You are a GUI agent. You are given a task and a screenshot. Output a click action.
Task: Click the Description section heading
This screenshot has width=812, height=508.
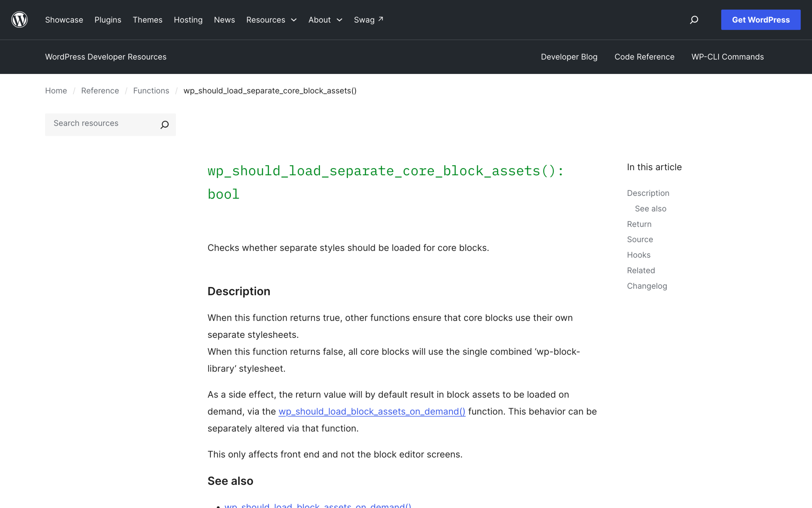pyautogui.click(x=239, y=291)
